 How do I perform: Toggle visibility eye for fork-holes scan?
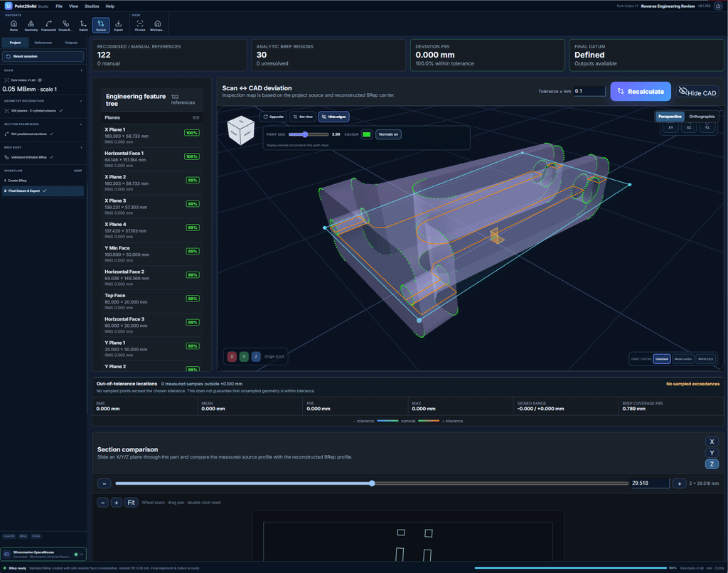click(x=40, y=80)
